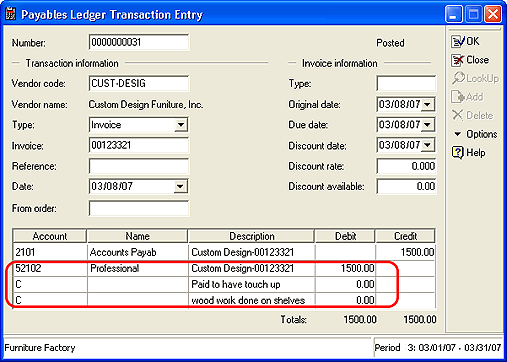Expand the Discount date dropdown

[x=428, y=145]
